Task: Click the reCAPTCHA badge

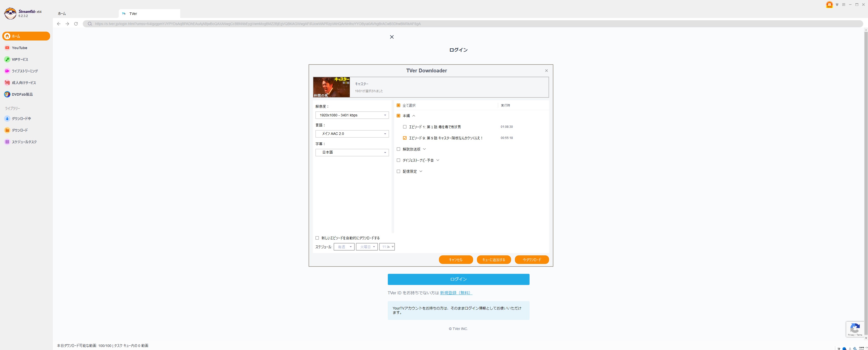Action: point(855,329)
